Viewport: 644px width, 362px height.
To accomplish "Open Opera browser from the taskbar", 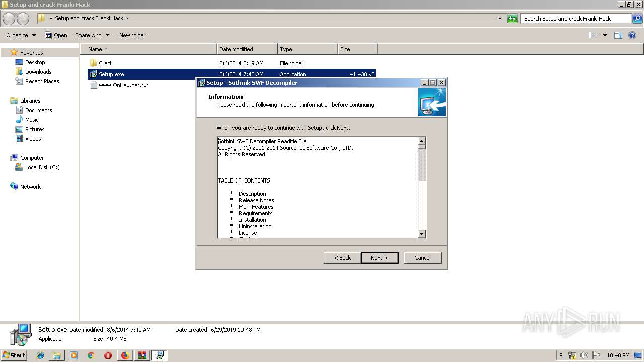I will (x=108, y=355).
